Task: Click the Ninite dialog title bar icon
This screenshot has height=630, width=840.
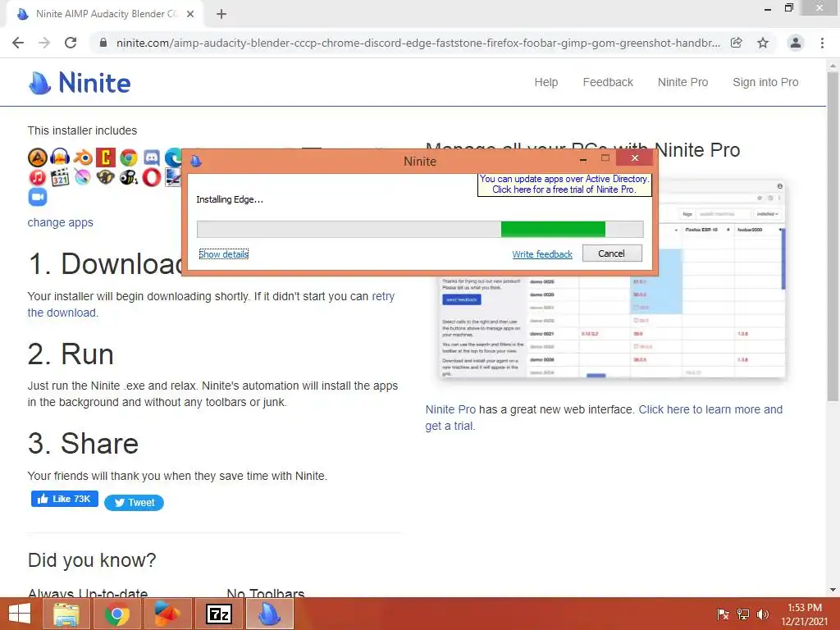Action: [196, 161]
